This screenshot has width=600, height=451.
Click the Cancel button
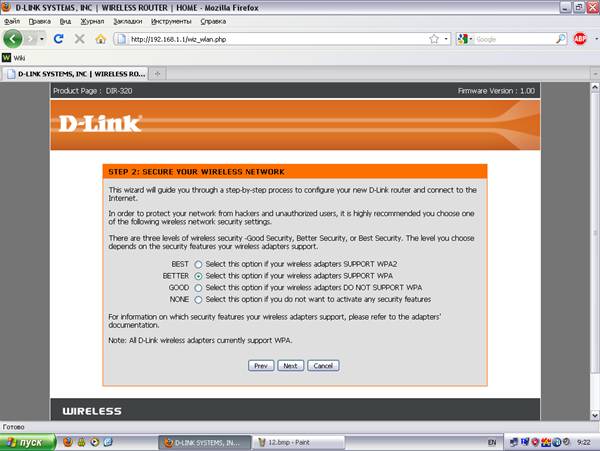(323, 366)
